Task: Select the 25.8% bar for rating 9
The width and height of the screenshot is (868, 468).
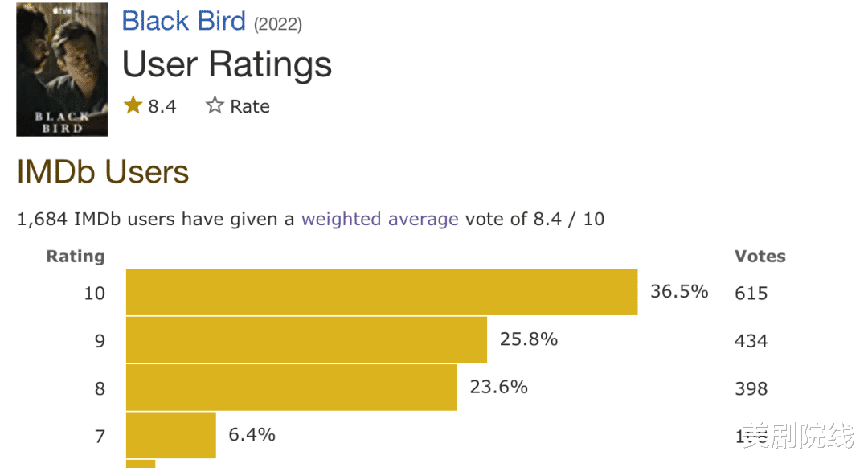Action: point(307,339)
